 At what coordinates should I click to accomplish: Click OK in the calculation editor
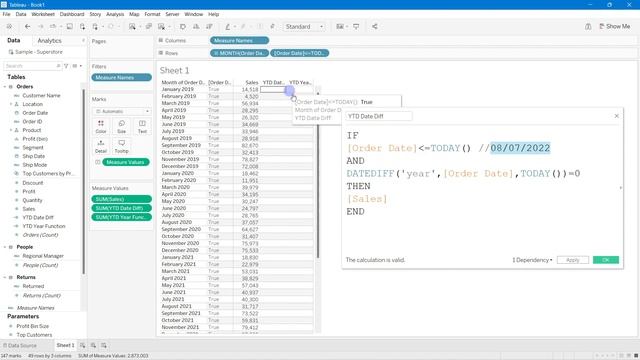point(606,260)
